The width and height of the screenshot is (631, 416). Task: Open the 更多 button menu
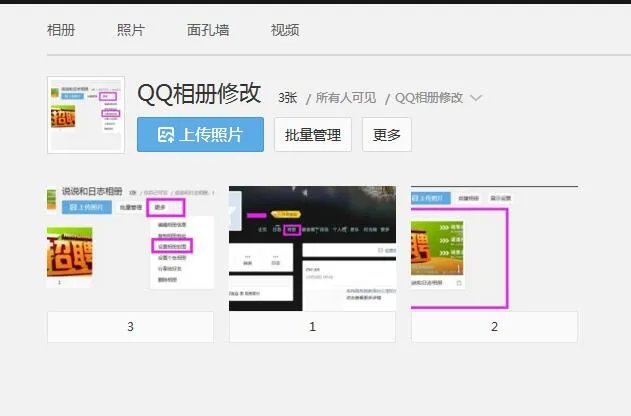click(387, 134)
